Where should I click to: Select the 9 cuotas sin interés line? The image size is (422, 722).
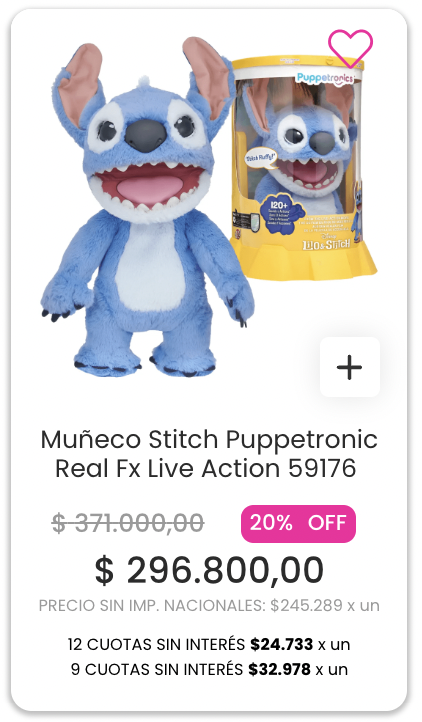pos(209,669)
